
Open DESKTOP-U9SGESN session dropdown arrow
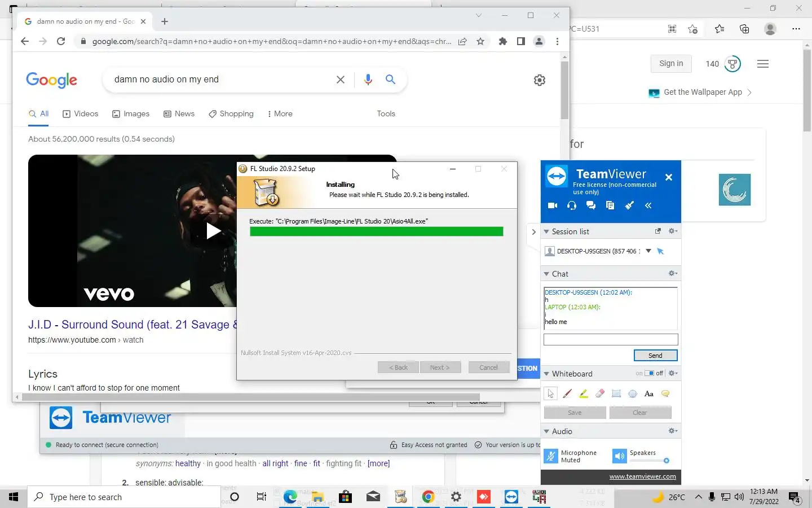(x=648, y=251)
